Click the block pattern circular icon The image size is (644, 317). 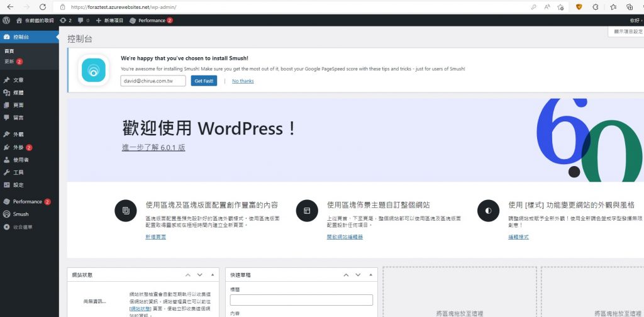coord(126,211)
